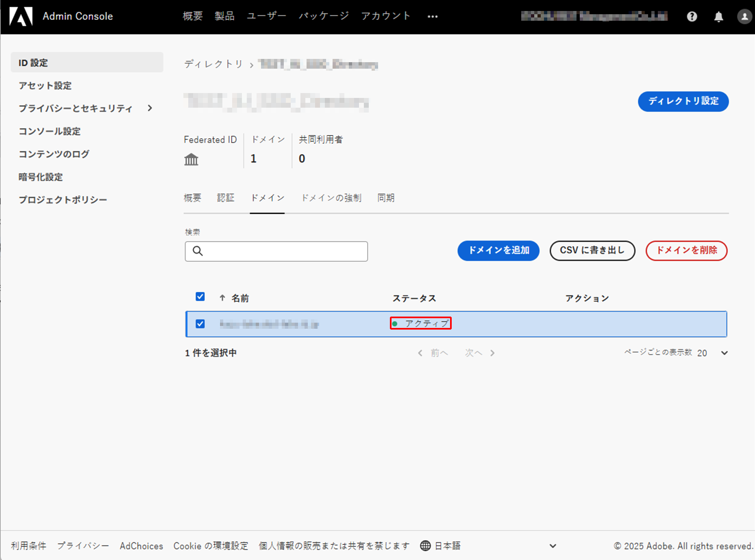Screen dimensions: 755x560
Task: Toggle the select-all header checkbox
Action: pyautogui.click(x=200, y=297)
